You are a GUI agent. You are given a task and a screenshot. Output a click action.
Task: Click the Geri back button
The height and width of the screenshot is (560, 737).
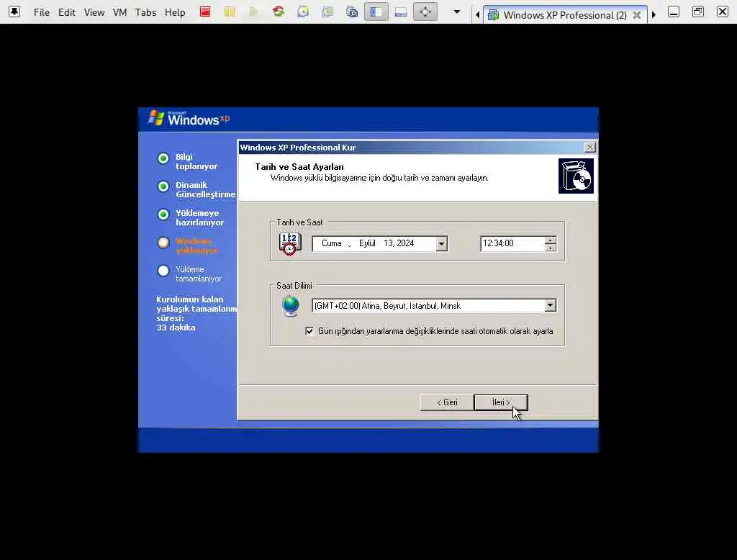[447, 402]
